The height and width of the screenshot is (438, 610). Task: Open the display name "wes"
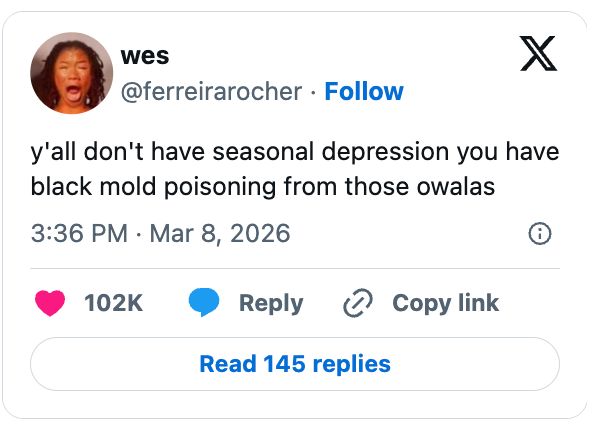pos(144,56)
